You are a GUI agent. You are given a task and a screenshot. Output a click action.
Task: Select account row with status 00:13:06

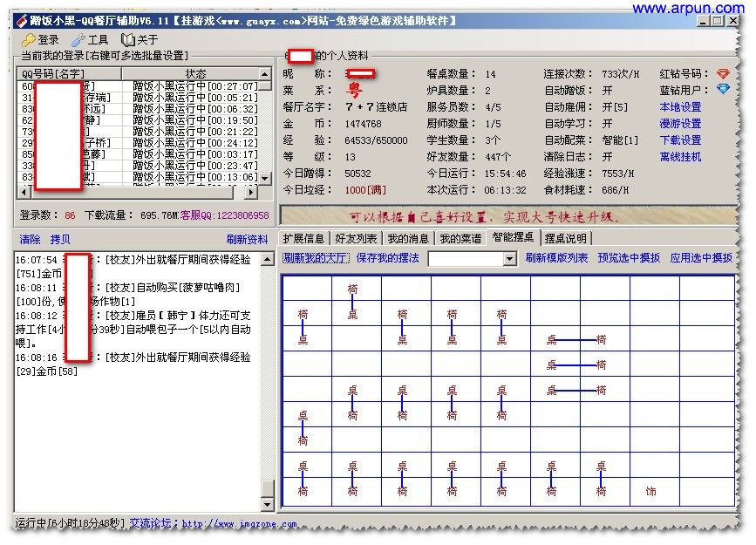(x=139, y=177)
